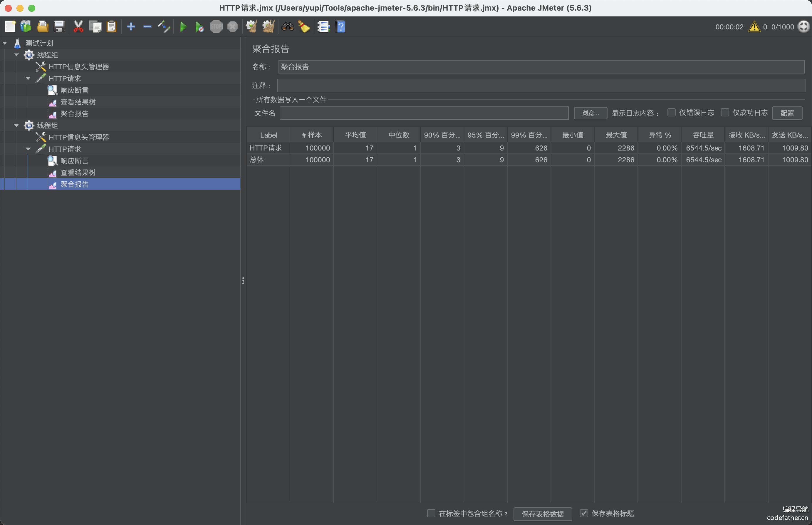Sort table by 吞吐量 column header
The width and height of the screenshot is (812, 525).
pos(703,135)
